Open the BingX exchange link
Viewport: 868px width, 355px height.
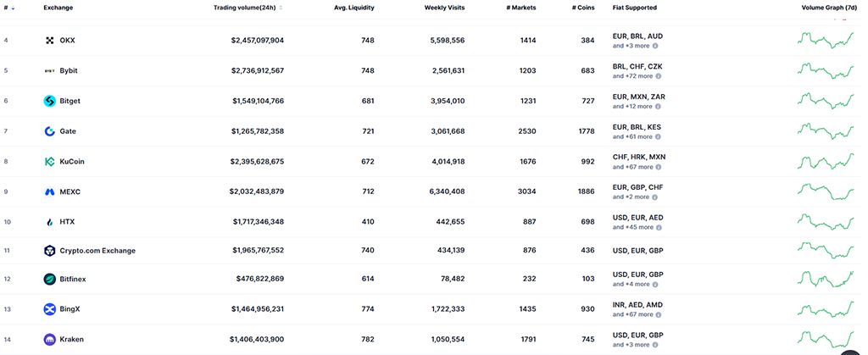point(70,309)
